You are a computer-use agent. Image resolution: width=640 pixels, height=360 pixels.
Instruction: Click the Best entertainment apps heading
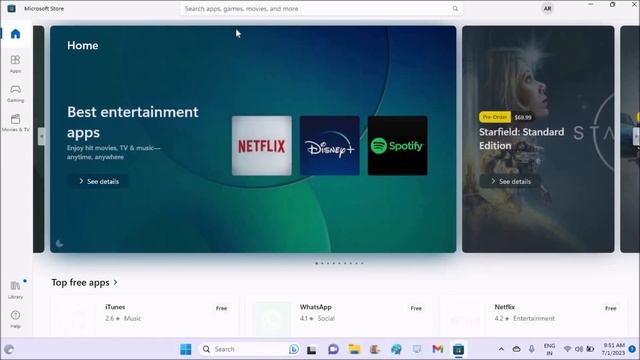pos(133,122)
